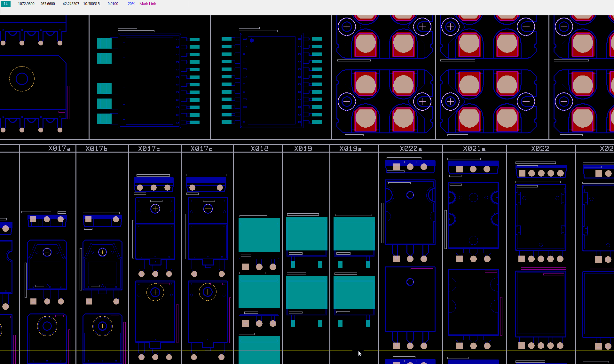This screenshot has width=614, height=364.
Task: Select the X021a column label
Action: 474,148
